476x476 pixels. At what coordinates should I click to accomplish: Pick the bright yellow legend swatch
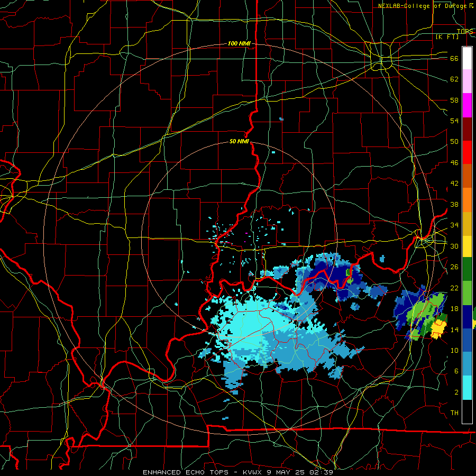pyautogui.click(x=467, y=246)
